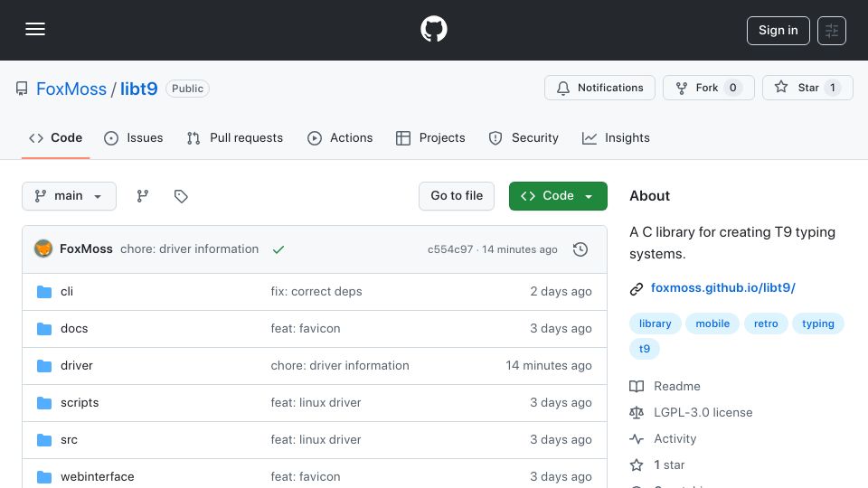Open 'fix: correct deps' commit message
The image size is (868, 488).
pyautogui.click(x=316, y=292)
